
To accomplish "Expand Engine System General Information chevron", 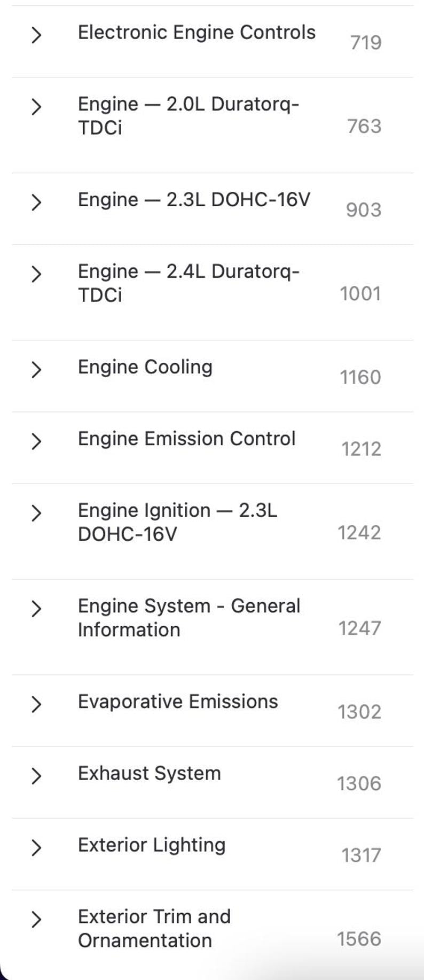I will click(x=36, y=609).
